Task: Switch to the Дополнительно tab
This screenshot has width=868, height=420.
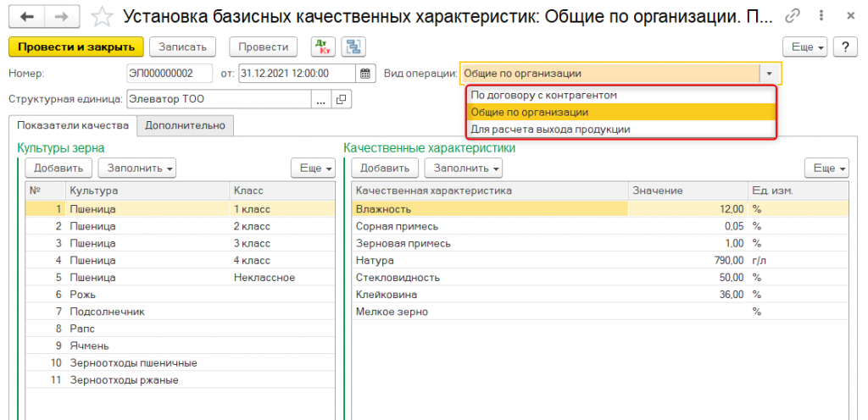Action: [x=185, y=125]
